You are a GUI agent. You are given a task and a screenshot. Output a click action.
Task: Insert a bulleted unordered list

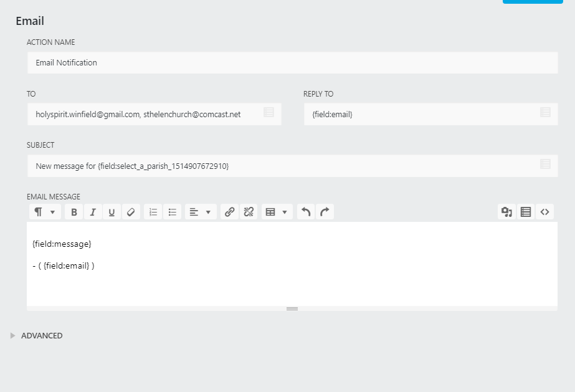[x=173, y=212]
